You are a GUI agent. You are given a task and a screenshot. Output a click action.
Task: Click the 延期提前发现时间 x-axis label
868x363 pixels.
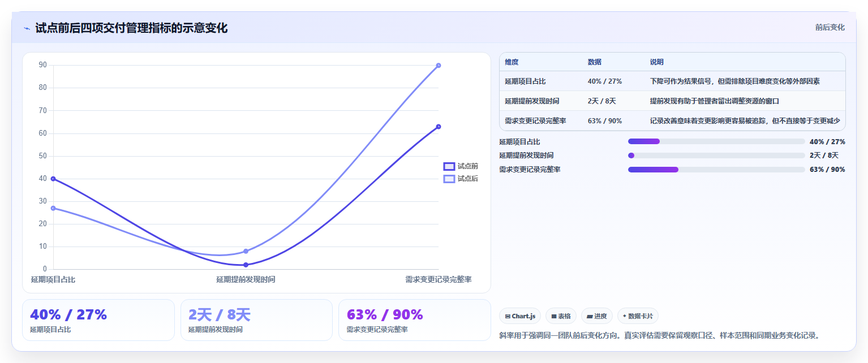pos(246,279)
